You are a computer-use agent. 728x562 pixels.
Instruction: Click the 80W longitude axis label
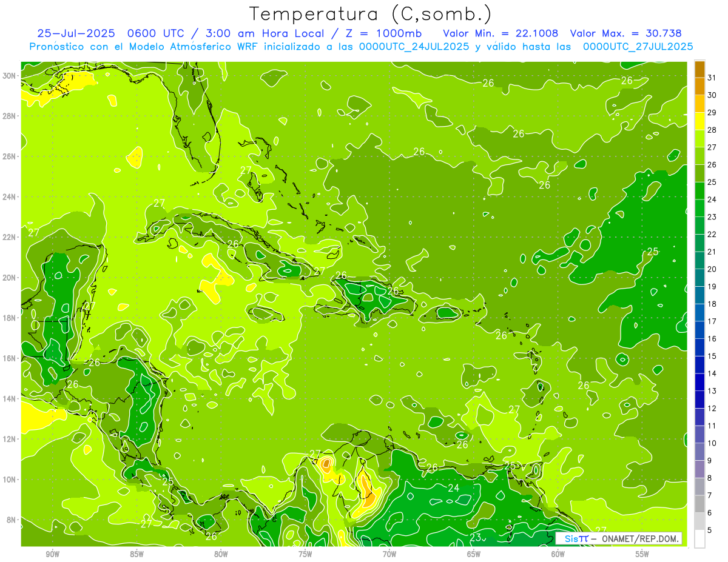click(221, 554)
